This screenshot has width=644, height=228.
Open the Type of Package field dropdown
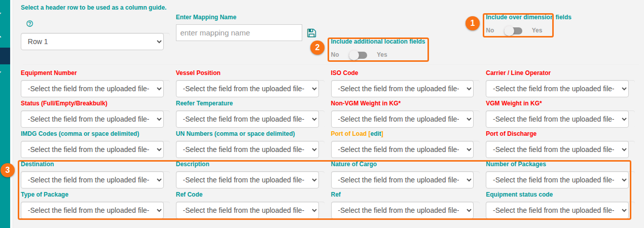point(92,210)
